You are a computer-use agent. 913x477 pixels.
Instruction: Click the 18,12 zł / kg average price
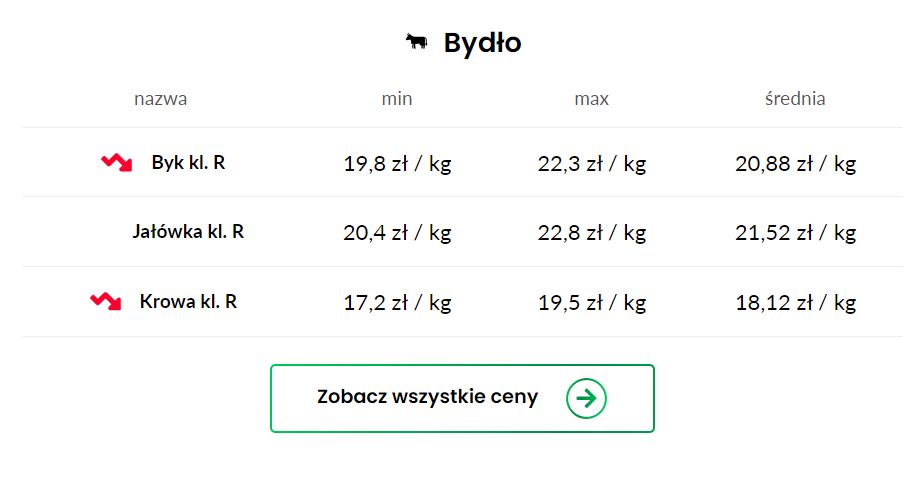(795, 303)
